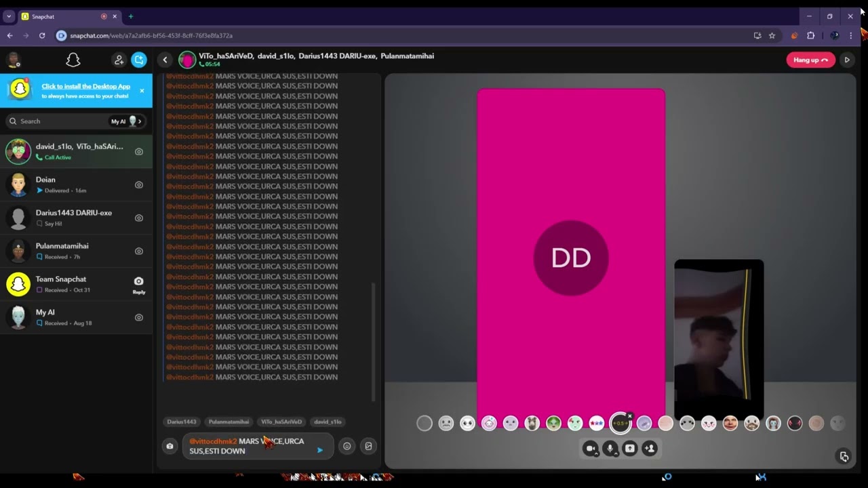Apply the sad gray face lens

click(x=446, y=424)
